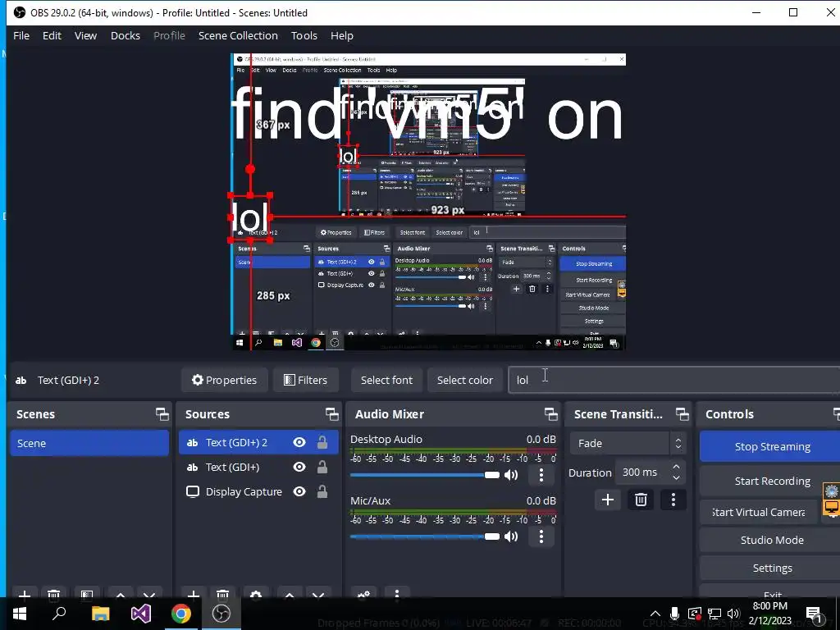
Task: Select Display Capture in Sources list
Action: coord(258,491)
